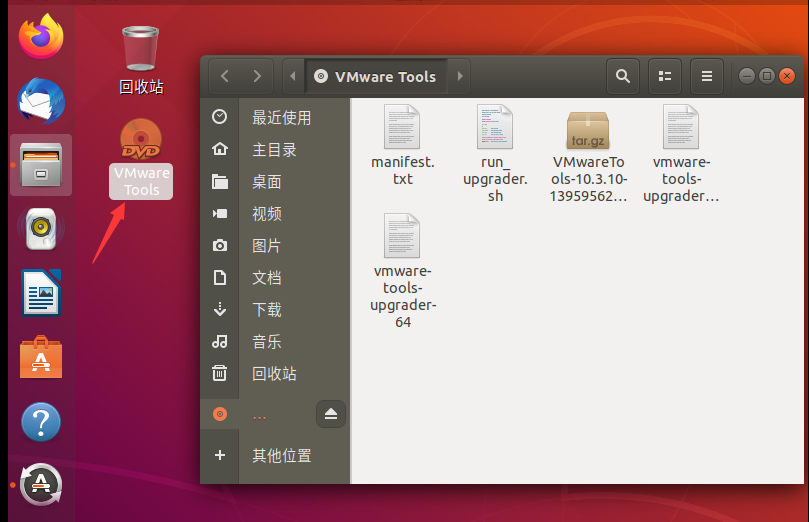
Task: Open Software Updater in the dock
Action: 41,485
